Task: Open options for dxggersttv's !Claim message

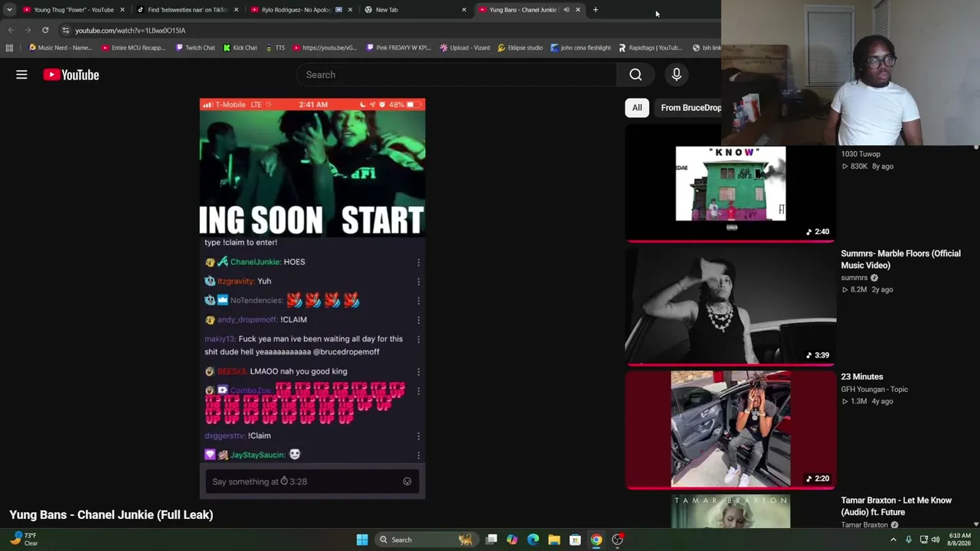Action: coord(418,436)
